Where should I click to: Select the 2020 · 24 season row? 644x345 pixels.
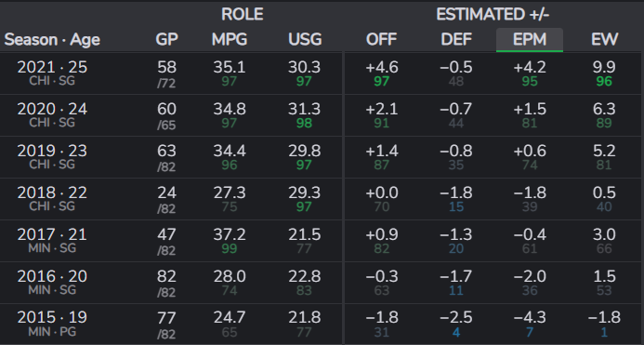[322, 115]
